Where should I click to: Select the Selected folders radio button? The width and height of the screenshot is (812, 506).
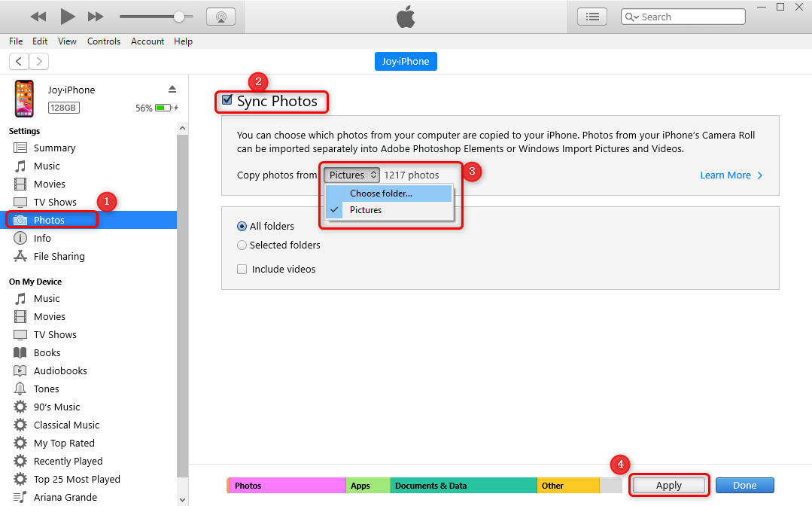click(242, 245)
